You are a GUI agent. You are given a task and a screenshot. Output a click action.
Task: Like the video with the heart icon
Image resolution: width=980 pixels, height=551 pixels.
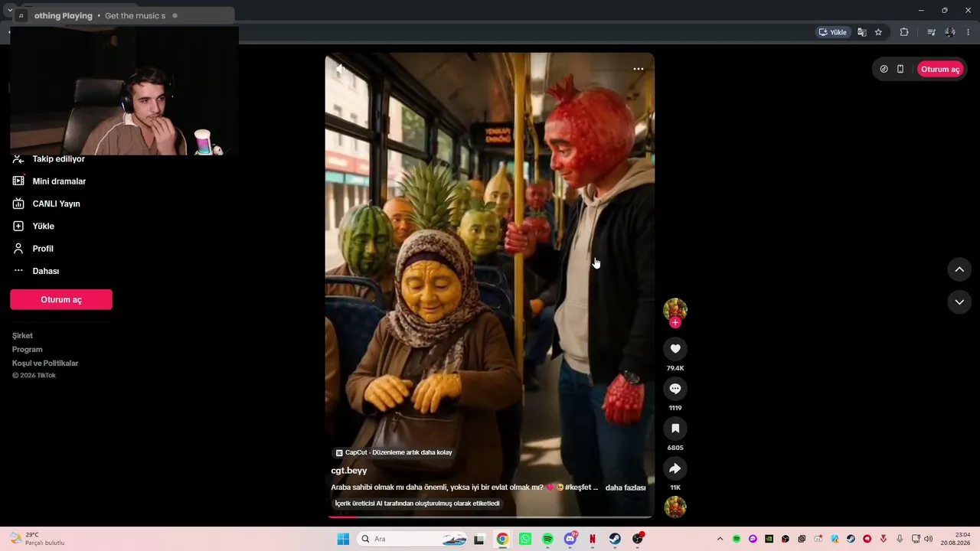coord(675,349)
